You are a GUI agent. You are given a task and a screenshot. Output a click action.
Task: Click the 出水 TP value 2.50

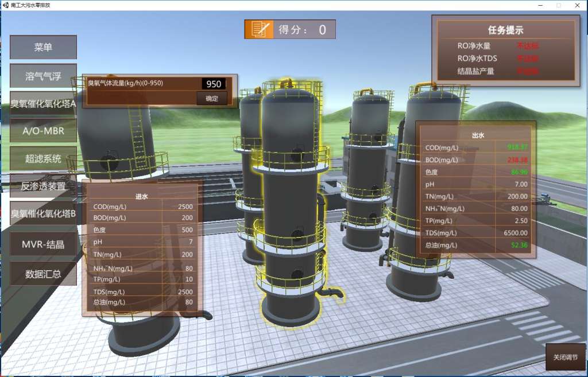pos(521,221)
